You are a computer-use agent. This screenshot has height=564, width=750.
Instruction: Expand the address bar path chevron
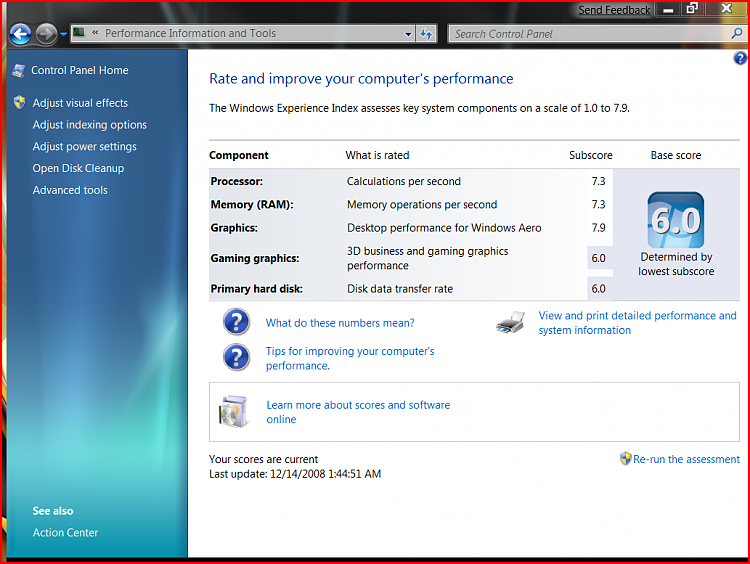(95, 33)
